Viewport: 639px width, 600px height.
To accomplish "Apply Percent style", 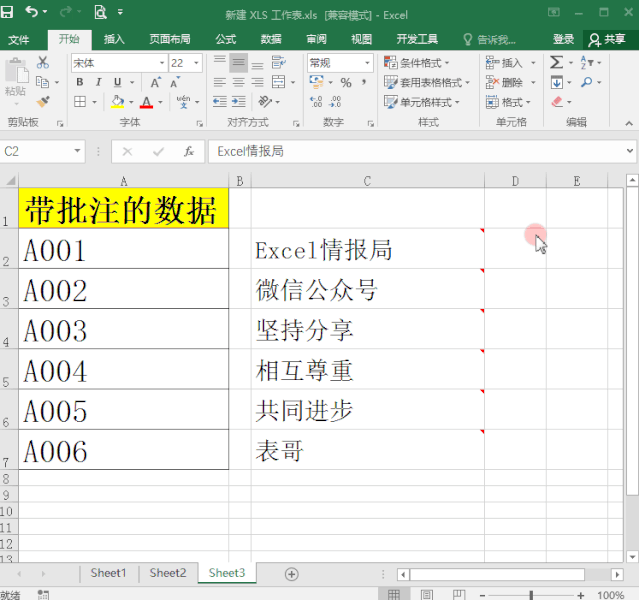I will 346,83.
